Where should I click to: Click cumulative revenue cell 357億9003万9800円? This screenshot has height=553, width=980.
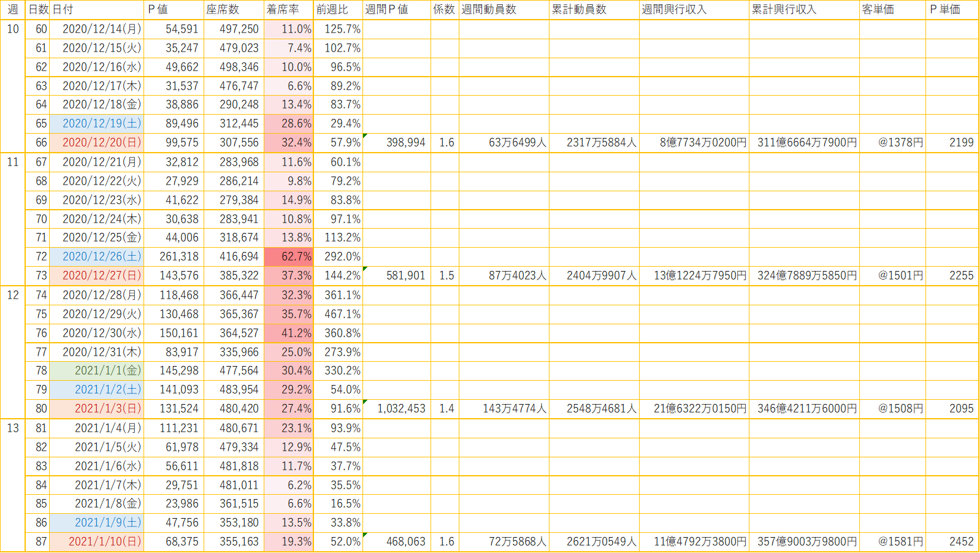[x=805, y=542]
